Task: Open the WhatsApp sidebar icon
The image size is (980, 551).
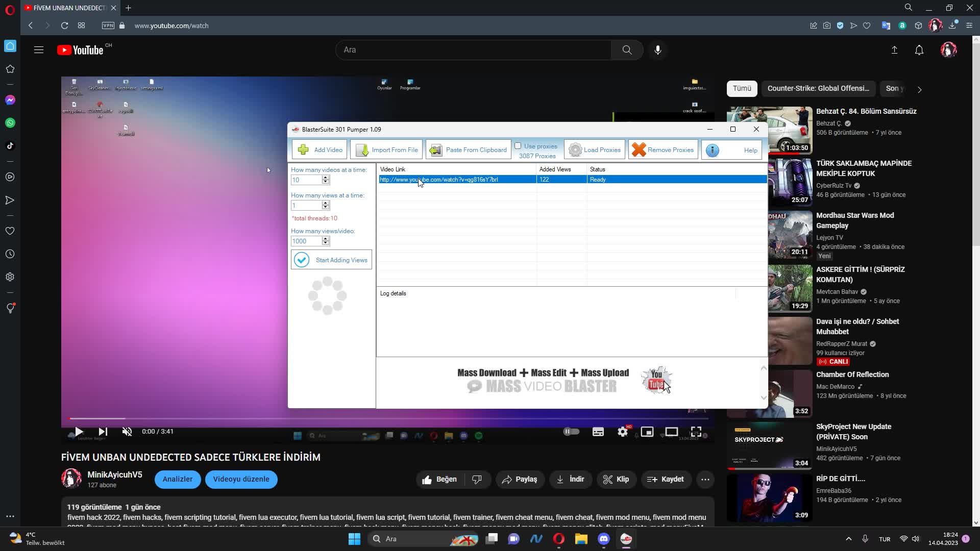Action: coord(10,123)
